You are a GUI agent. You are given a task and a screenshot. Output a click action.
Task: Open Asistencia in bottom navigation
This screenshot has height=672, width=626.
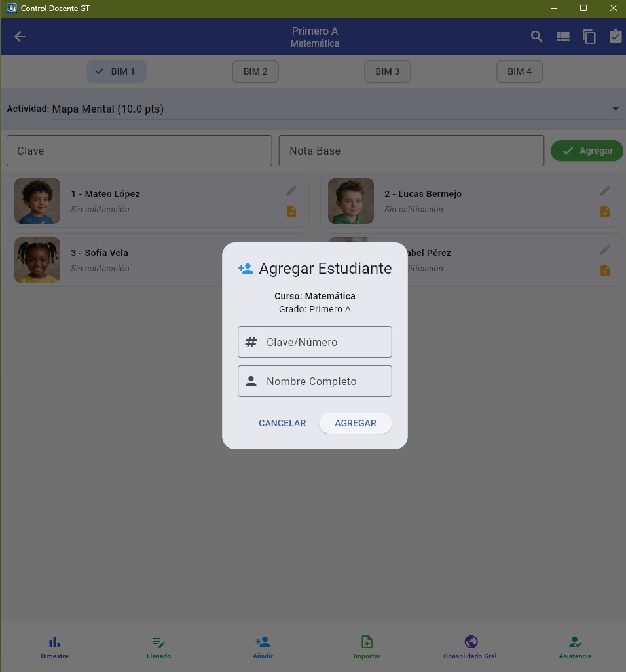click(x=575, y=647)
